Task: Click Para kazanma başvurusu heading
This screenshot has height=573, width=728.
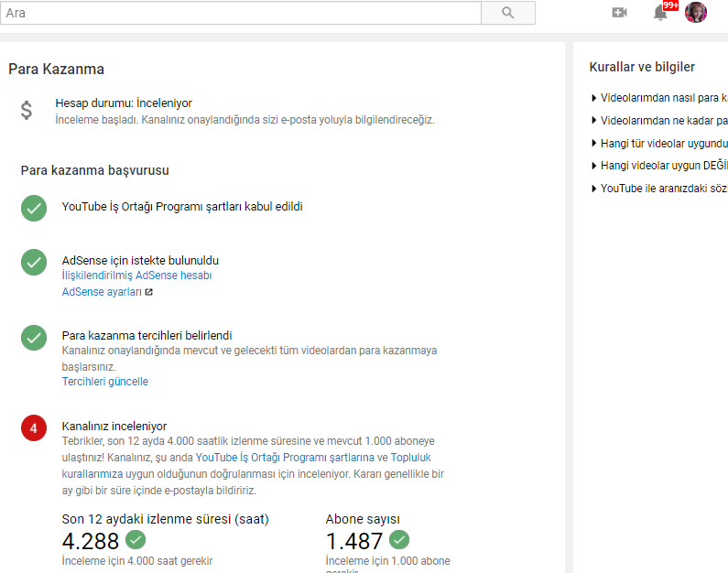Action: tap(94, 170)
